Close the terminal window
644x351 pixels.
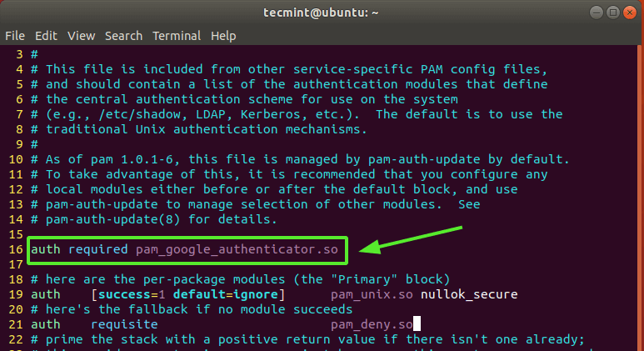tap(629, 13)
